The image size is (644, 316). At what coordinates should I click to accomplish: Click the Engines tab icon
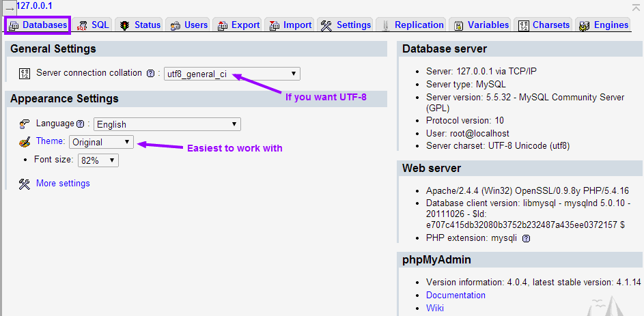585,26
